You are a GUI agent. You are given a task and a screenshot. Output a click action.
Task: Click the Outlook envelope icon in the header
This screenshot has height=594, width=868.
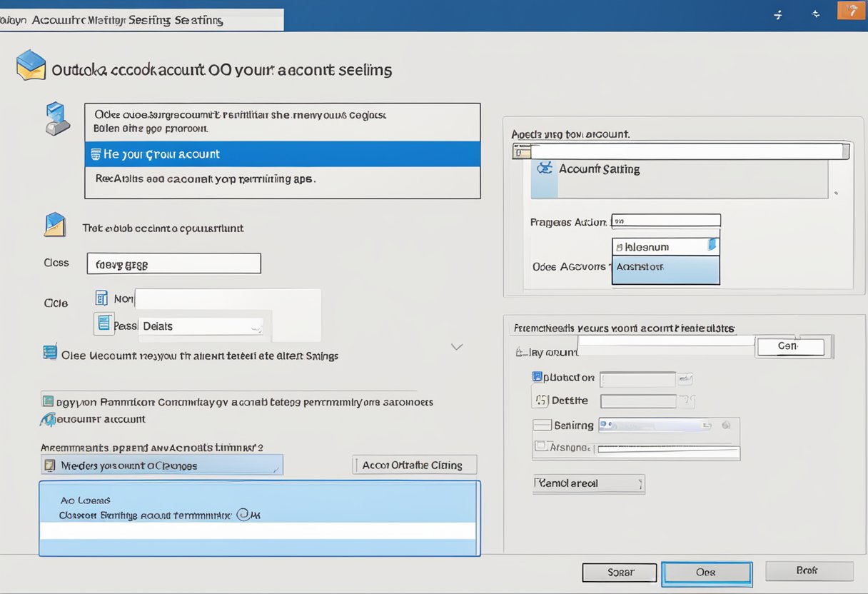[x=31, y=66]
